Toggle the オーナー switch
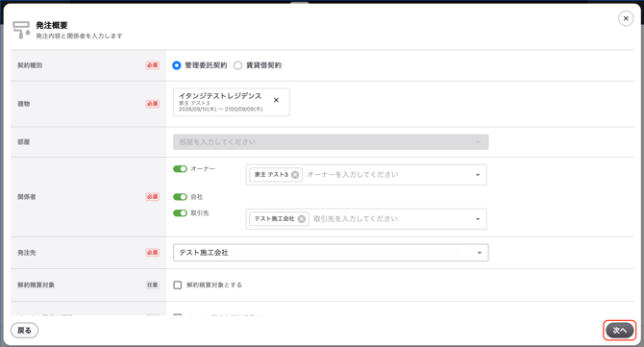Viewport: 644px width, 347px height. [180, 169]
